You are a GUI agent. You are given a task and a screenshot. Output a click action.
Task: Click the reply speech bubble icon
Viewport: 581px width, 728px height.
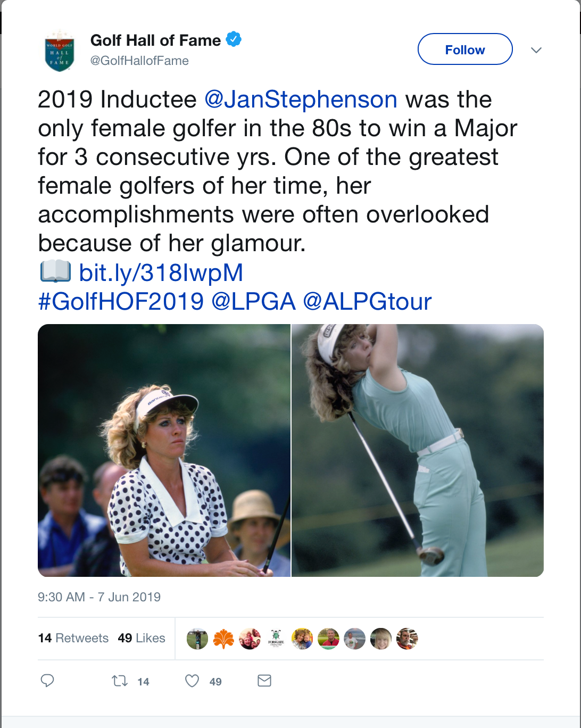point(47,681)
